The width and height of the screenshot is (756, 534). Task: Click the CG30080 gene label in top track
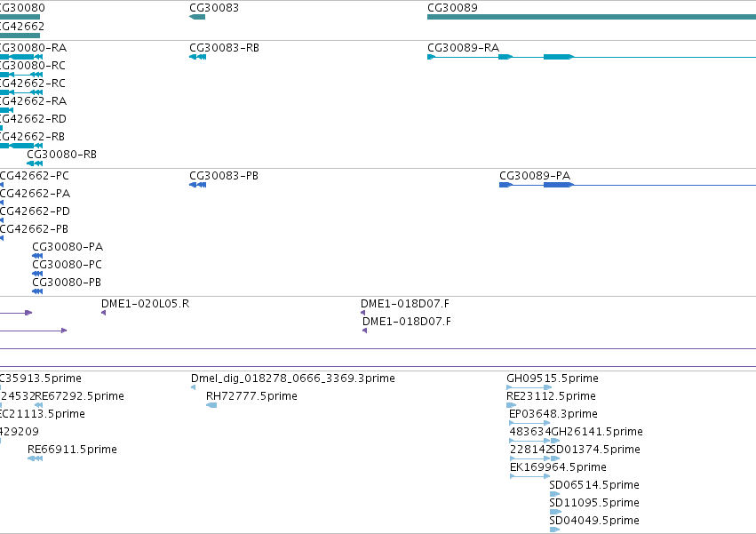[x=22, y=8]
